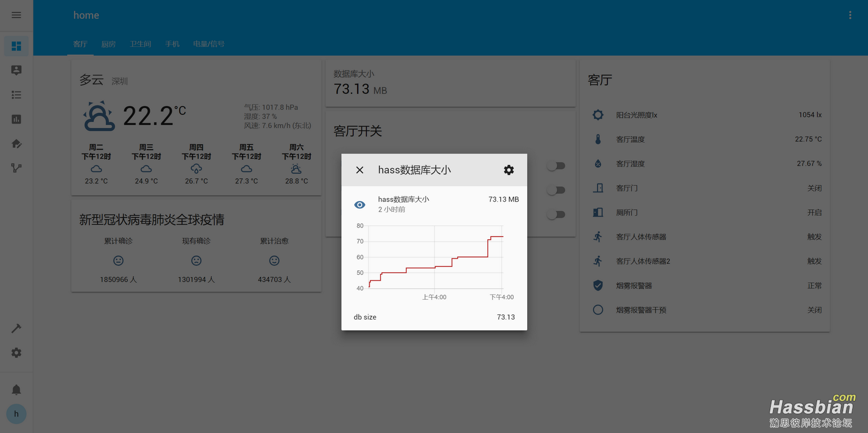The image size is (868, 433).
Task: Click the 累计治愈 smiley face icon
Action: 274,260
